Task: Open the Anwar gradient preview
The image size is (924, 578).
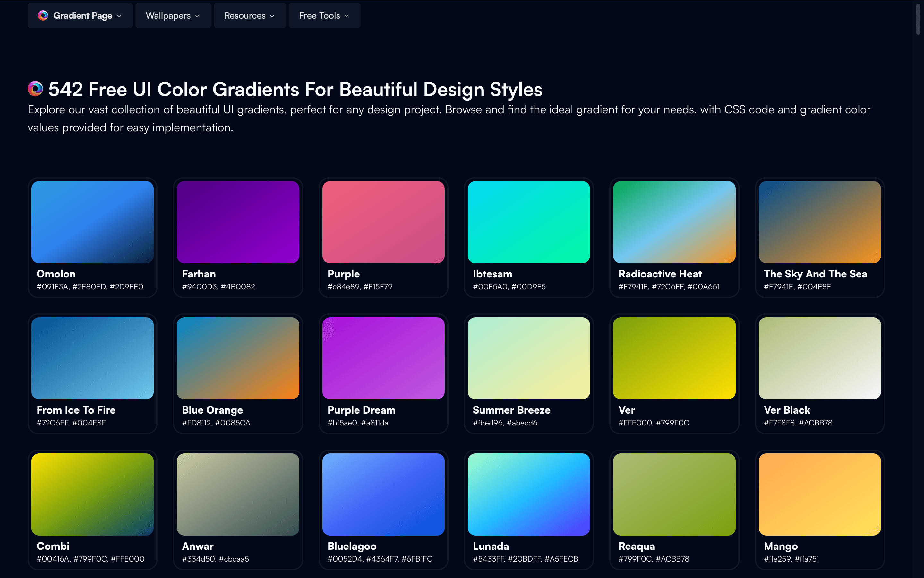Action: click(238, 494)
